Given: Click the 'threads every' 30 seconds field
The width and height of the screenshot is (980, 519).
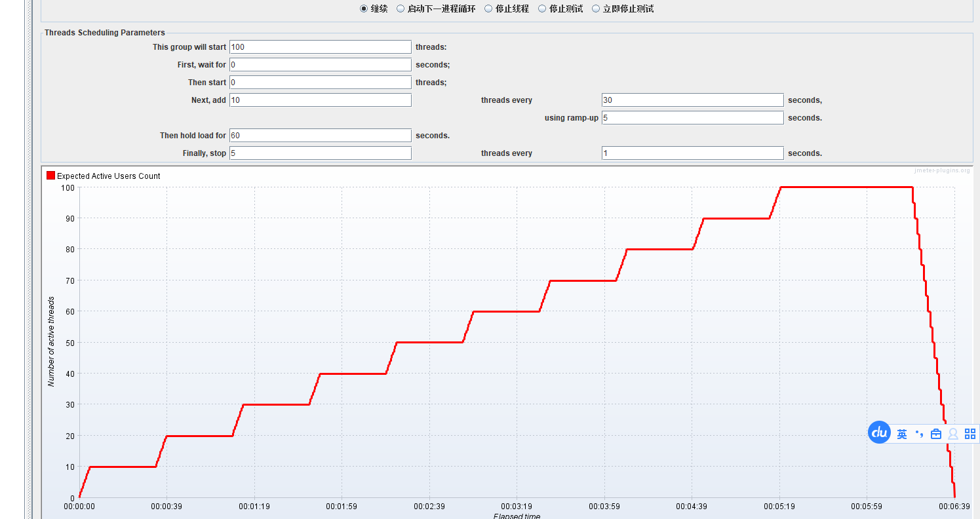Looking at the screenshot, I should coord(692,100).
